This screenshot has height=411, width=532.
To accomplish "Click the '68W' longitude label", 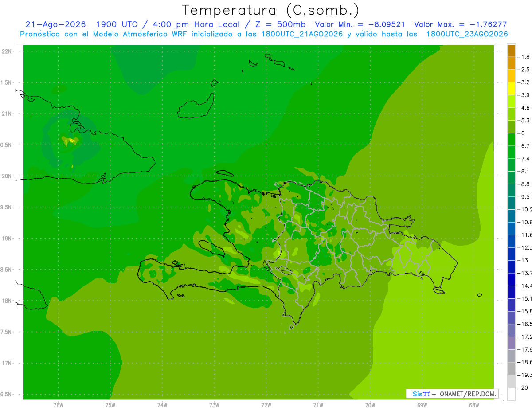I will coord(474,405).
